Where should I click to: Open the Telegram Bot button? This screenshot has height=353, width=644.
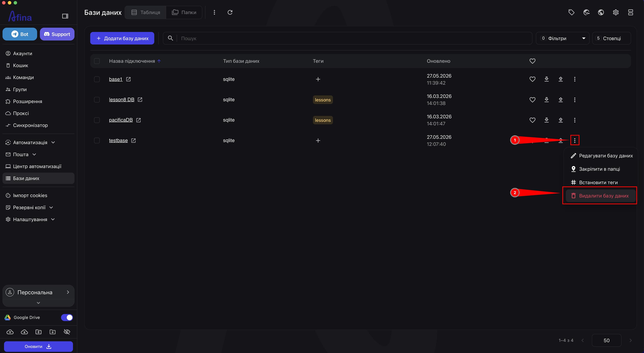click(x=20, y=34)
